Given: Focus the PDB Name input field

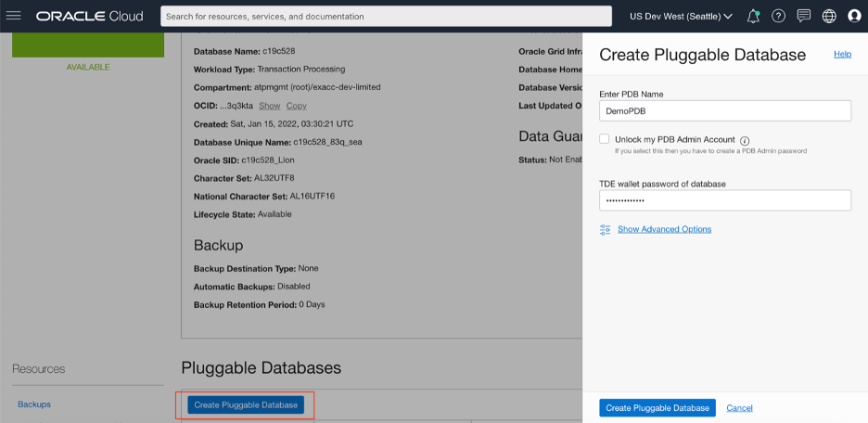Looking at the screenshot, I should click(x=725, y=110).
